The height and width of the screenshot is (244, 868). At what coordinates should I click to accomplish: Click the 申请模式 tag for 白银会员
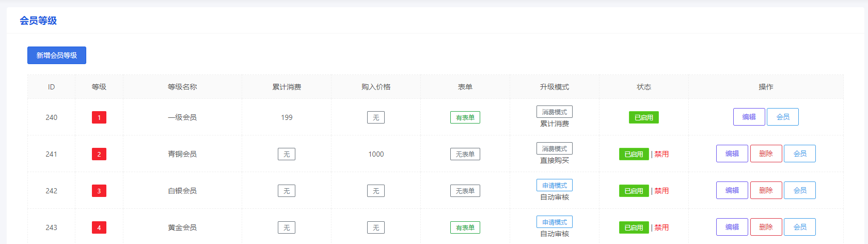(554, 185)
